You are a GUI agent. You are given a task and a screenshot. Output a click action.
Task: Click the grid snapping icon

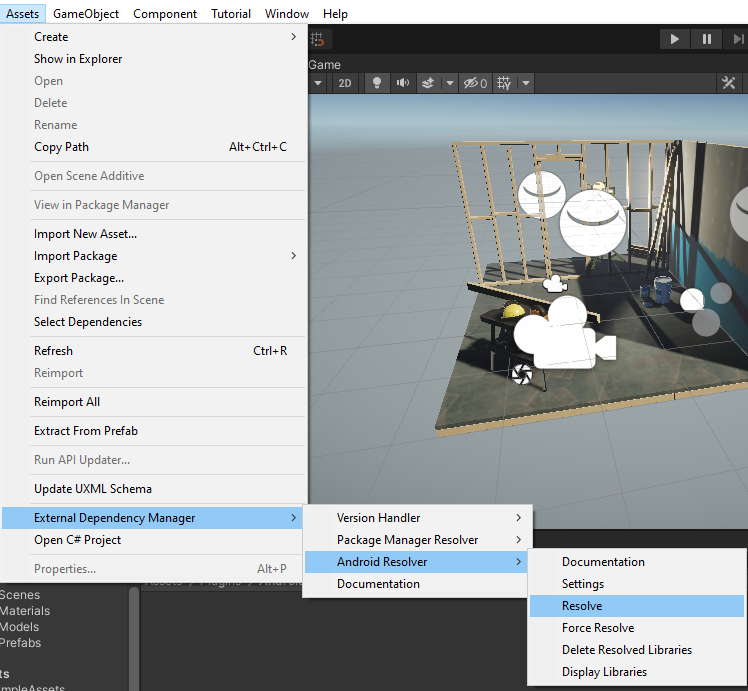318,39
